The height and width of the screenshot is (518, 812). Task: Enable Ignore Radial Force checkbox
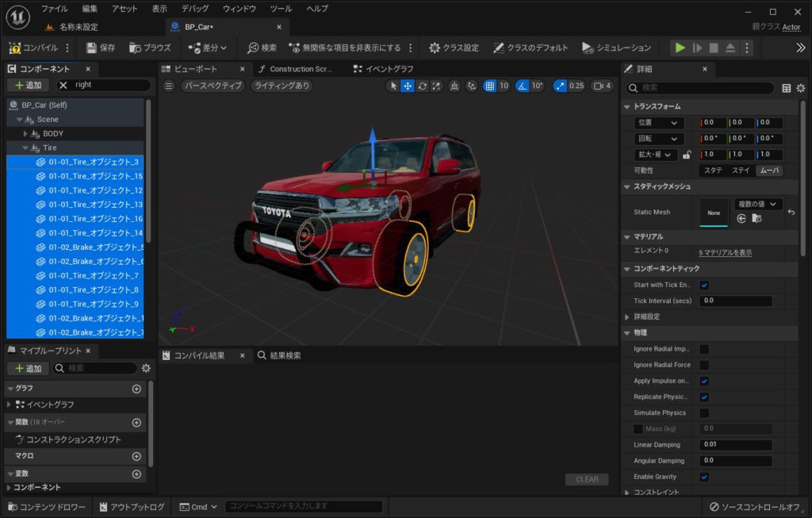[x=704, y=365]
